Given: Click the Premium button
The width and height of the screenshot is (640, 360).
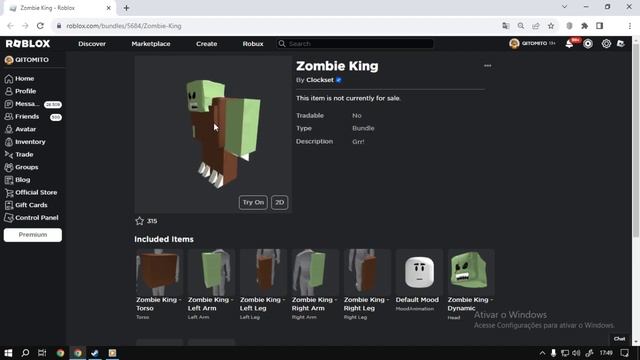Looking at the screenshot, I should pyautogui.click(x=33, y=235).
